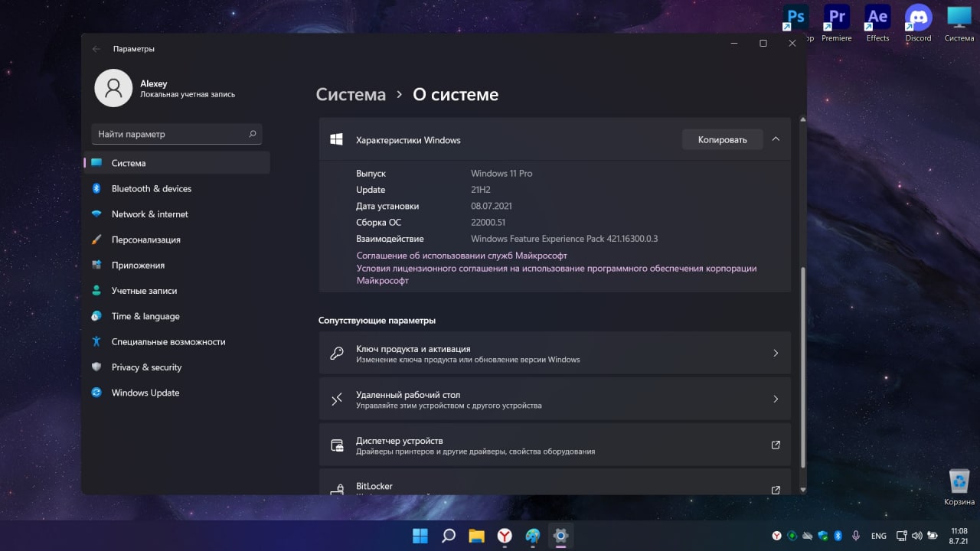Screen dimensions: 980x551
Task: Click external link icon on BitLocker row
Action: 776,490
